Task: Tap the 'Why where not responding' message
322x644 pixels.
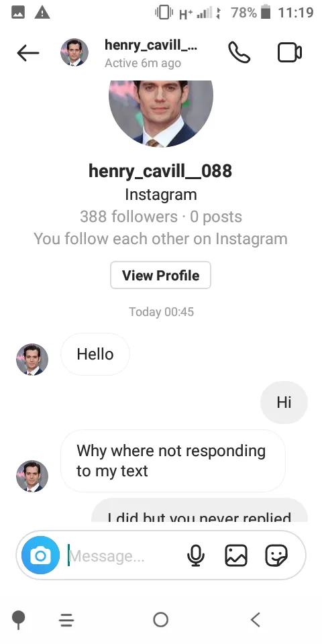Action: [x=173, y=461]
